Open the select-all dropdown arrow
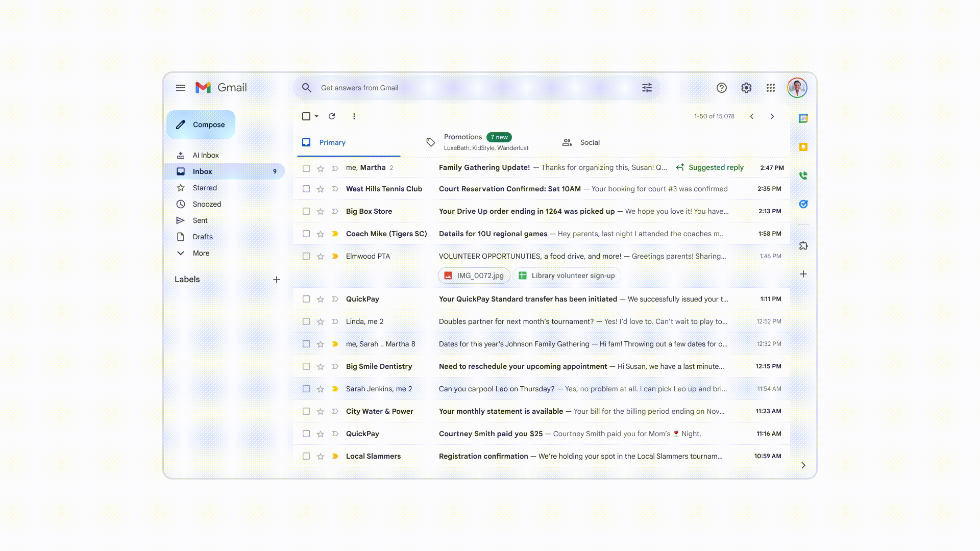Screen dimensions: 980x551 (316, 116)
